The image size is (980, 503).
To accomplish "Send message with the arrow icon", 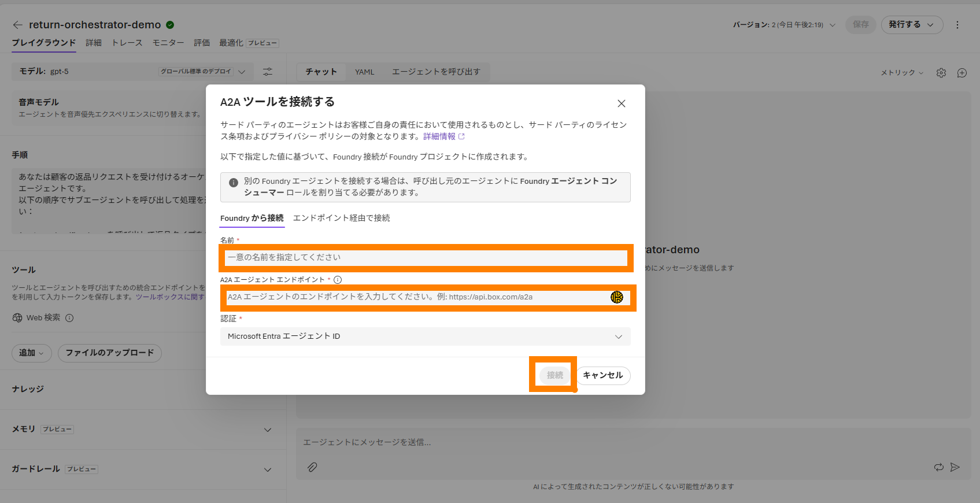I will [x=955, y=467].
